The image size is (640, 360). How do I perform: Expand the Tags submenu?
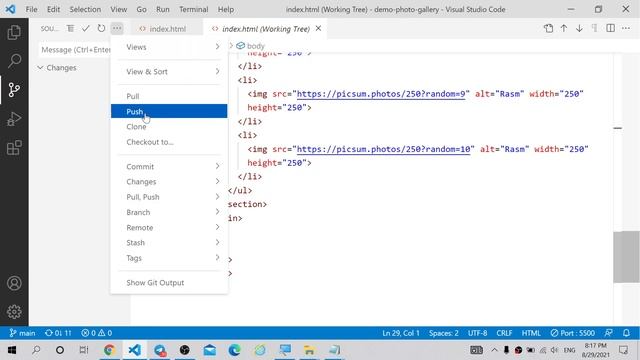coord(169,258)
